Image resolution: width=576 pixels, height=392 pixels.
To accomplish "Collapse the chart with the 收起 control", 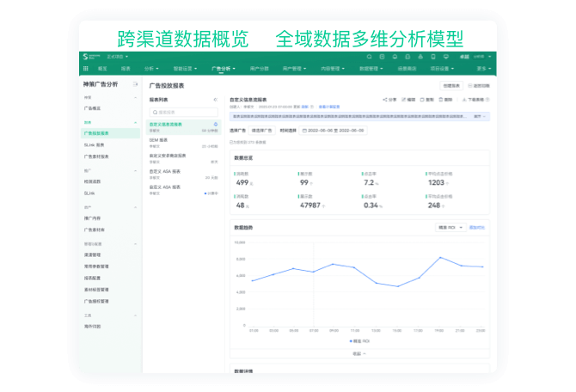I will click(x=359, y=353).
